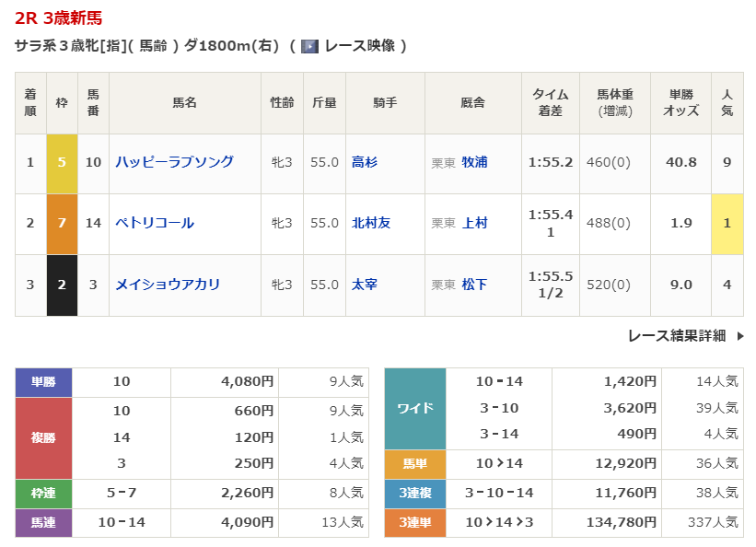This screenshot has width=756, height=547.
Task: Click the black frame number 2 swatch
Action: (62, 285)
